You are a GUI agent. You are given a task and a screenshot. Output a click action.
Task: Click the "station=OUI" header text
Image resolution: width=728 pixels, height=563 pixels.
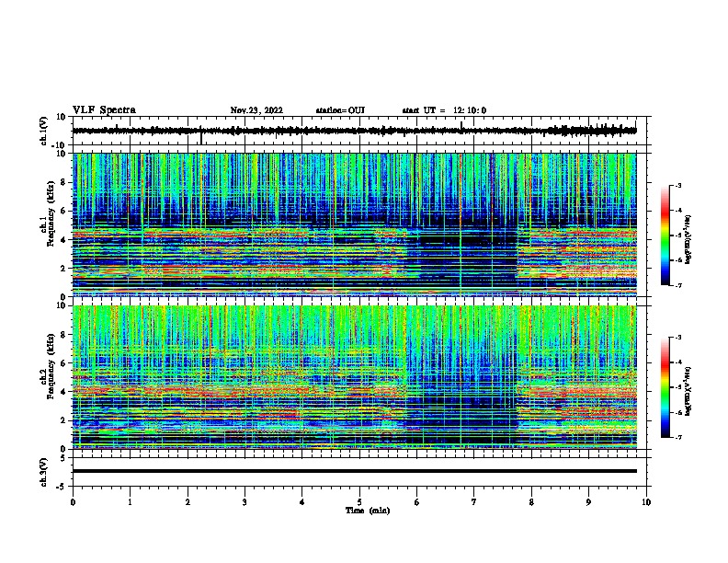(340, 110)
